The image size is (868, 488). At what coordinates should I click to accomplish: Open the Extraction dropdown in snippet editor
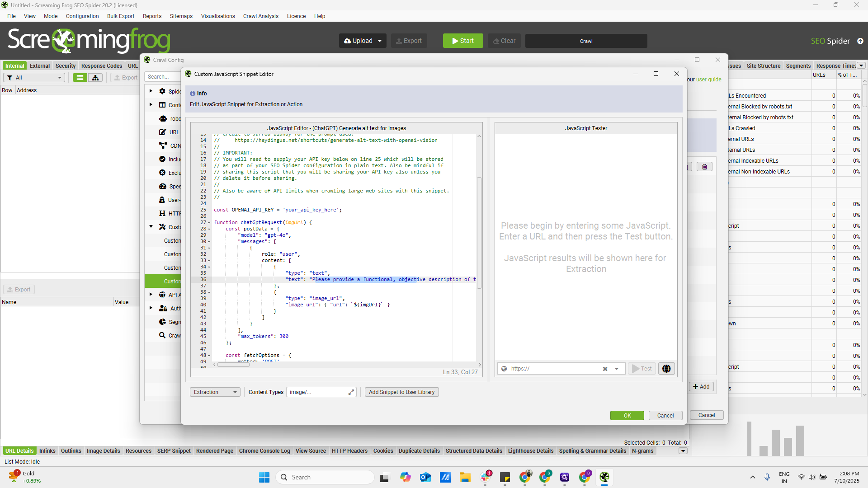click(214, 392)
